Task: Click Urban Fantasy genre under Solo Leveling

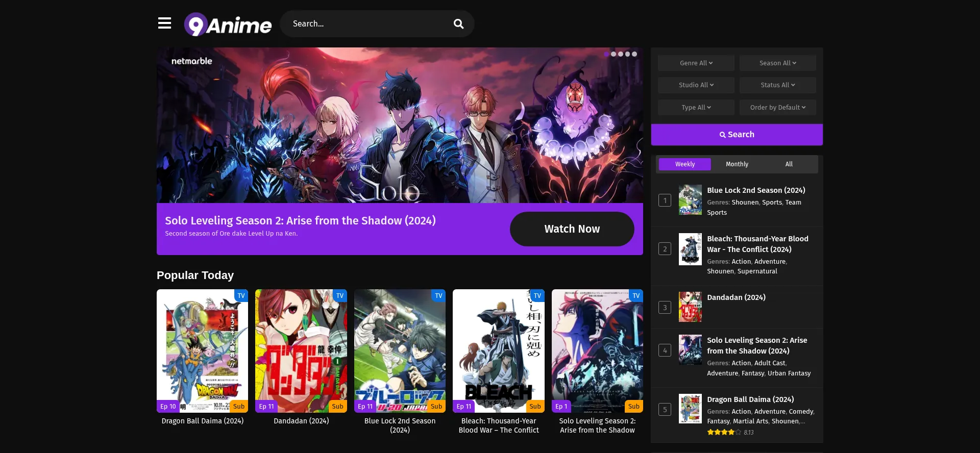Action: [789, 373]
